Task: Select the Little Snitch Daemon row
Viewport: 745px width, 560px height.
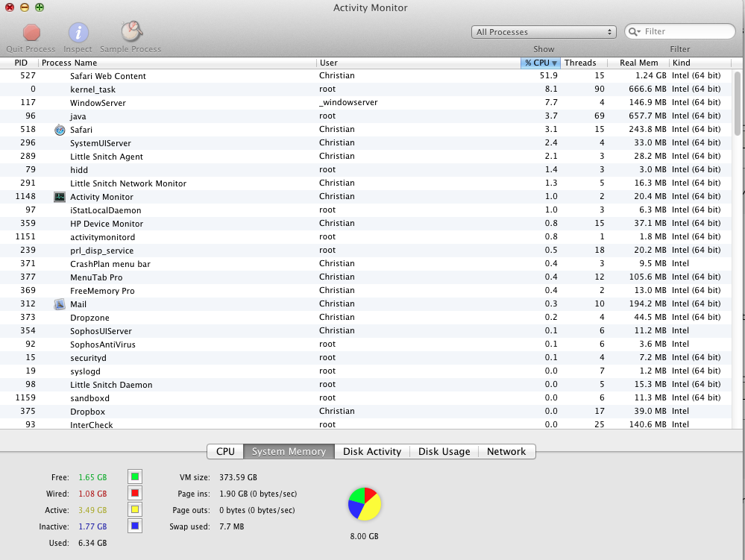Action: click(x=366, y=385)
